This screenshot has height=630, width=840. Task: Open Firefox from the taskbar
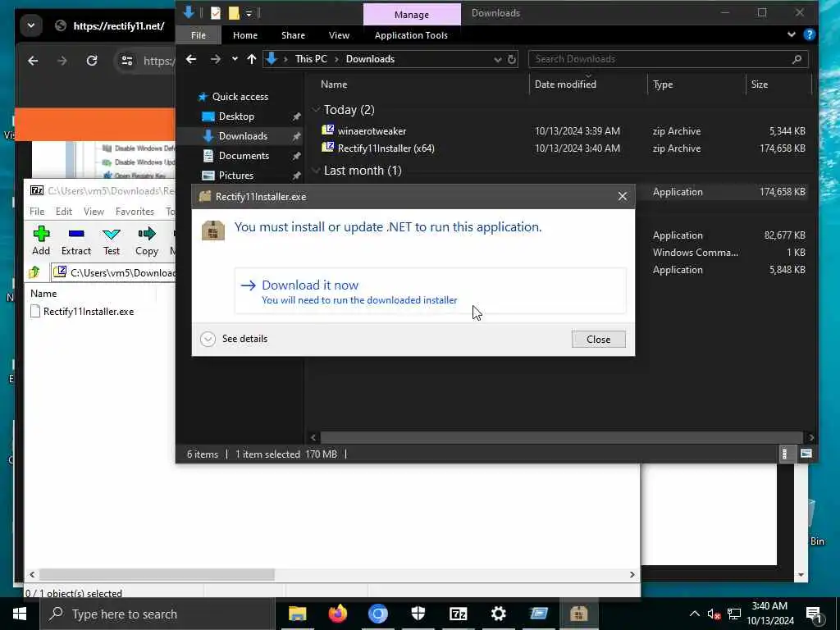(337, 614)
